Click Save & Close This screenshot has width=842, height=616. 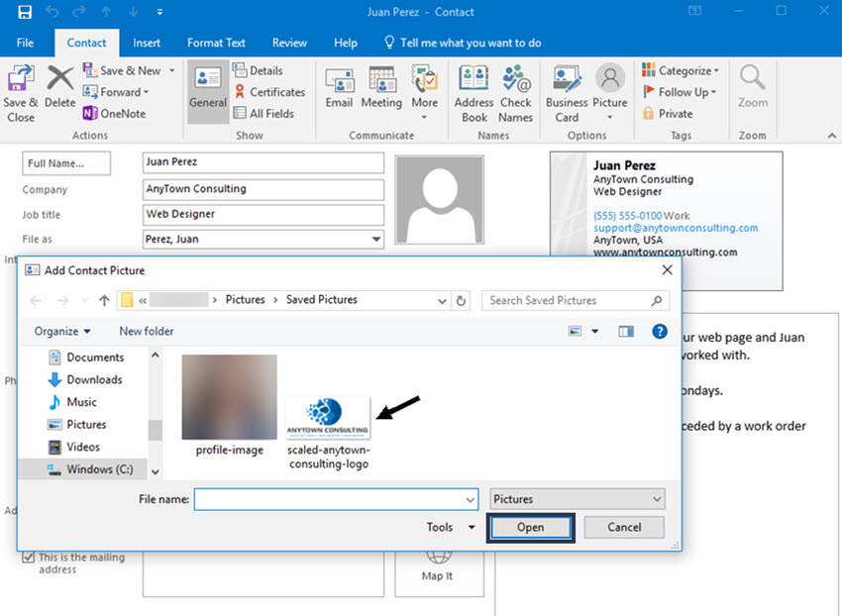pyautogui.click(x=21, y=94)
